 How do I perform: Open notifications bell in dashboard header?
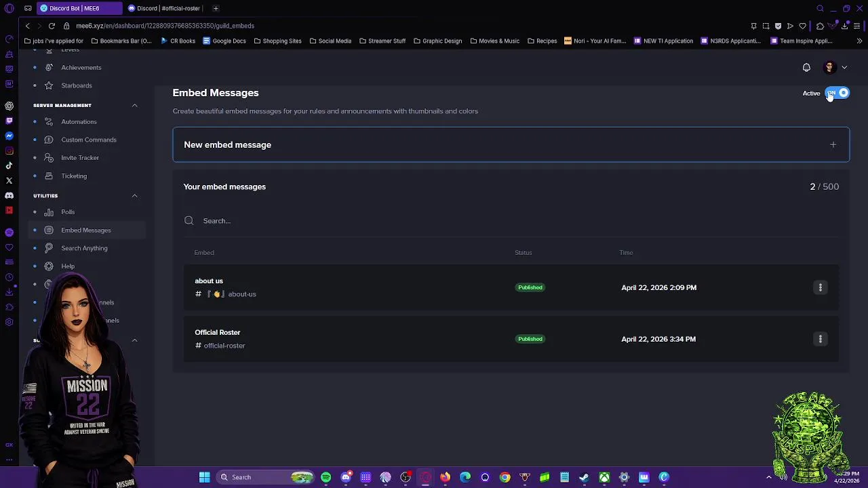click(806, 67)
